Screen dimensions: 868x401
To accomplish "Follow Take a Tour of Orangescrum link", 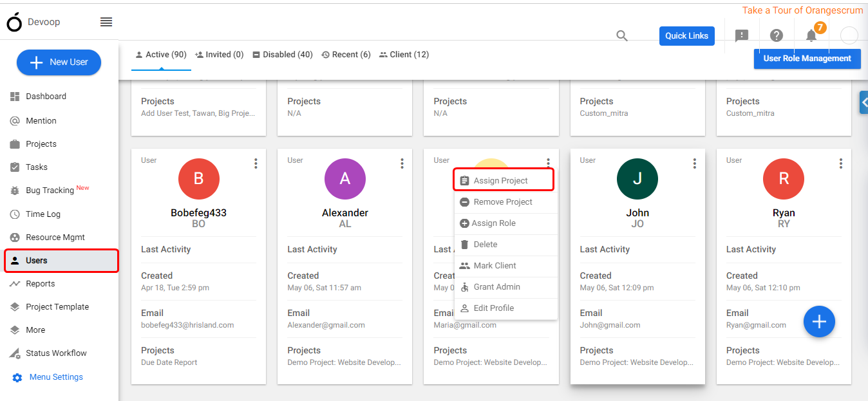I will pyautogui.click(x=803, y=10).
